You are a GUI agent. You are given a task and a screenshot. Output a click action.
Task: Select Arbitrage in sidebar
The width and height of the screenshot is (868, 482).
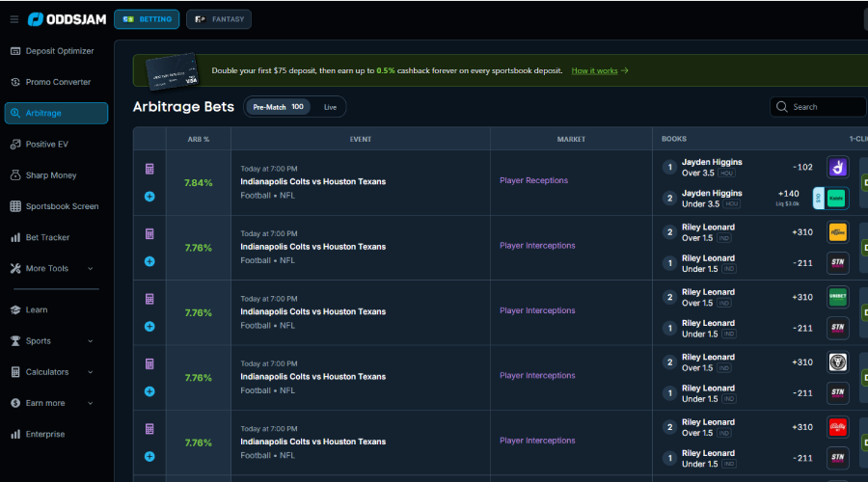(x=57, y=113)
